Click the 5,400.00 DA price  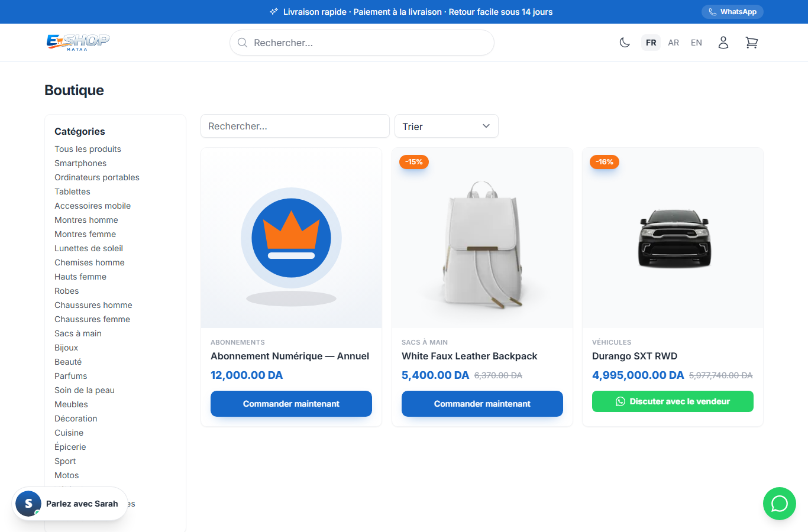pos(435,375)
